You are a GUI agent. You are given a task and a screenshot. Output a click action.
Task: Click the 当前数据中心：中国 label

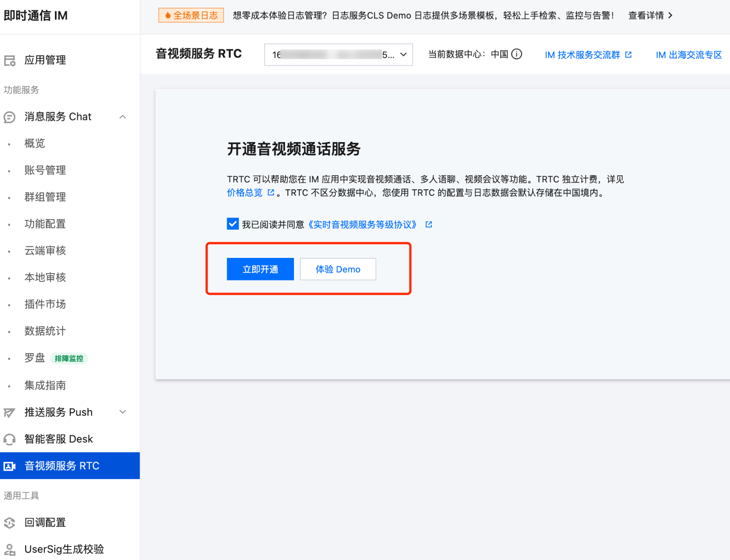pyautogui.click(x=468, y=54)
